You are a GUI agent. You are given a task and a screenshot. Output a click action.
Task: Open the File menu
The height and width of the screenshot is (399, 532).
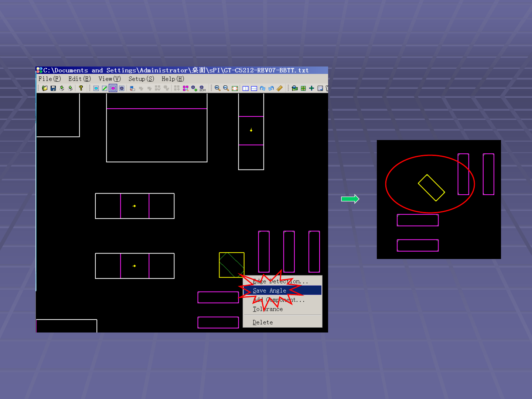pos(50,79)
